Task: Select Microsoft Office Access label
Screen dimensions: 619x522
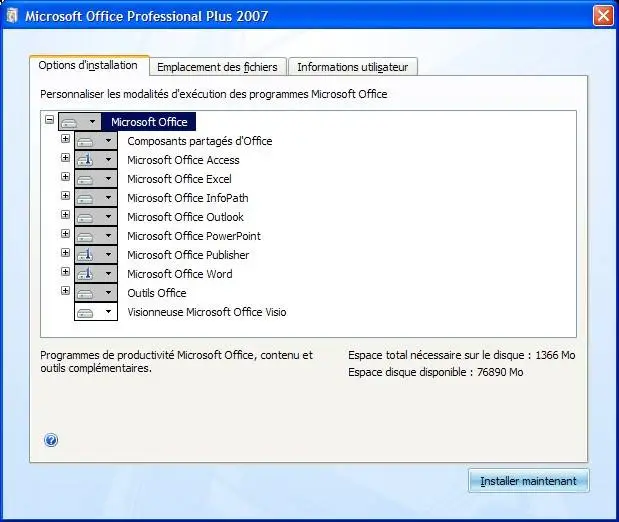Action: pos(184,160)
